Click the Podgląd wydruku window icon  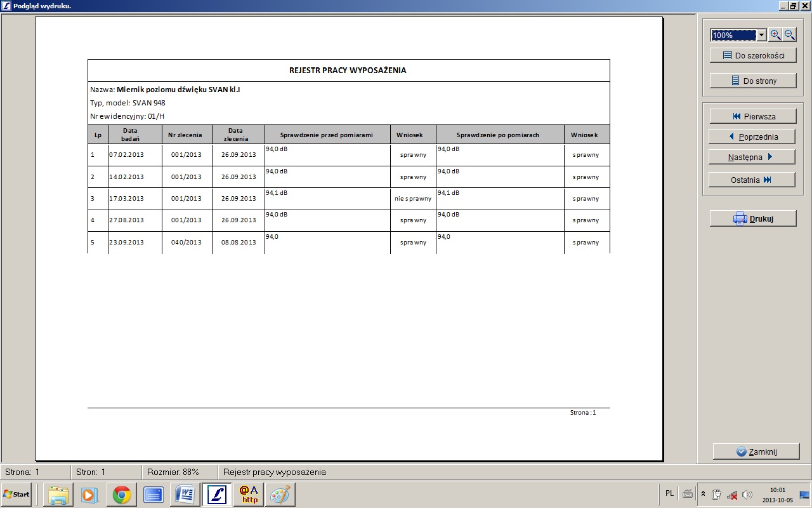point(6,6)
